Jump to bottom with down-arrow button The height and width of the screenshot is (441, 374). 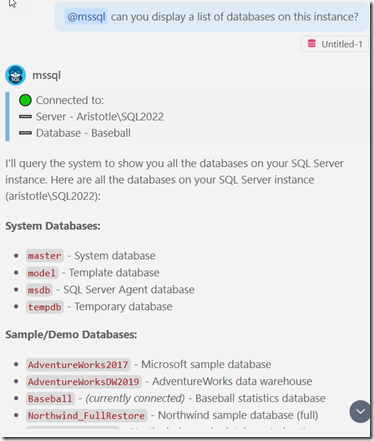pos(360,412)
